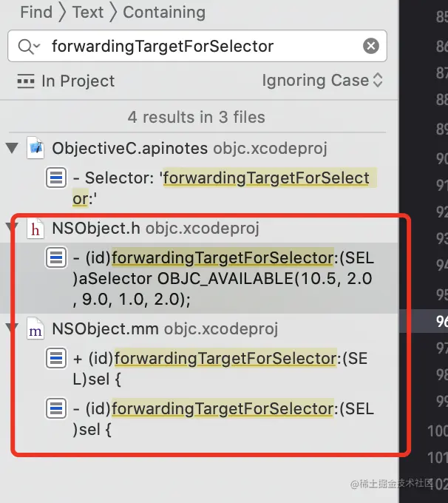Select the Text breadcrumb item
Viewport: 448px width, 503px height.
(x=88, y=12)
